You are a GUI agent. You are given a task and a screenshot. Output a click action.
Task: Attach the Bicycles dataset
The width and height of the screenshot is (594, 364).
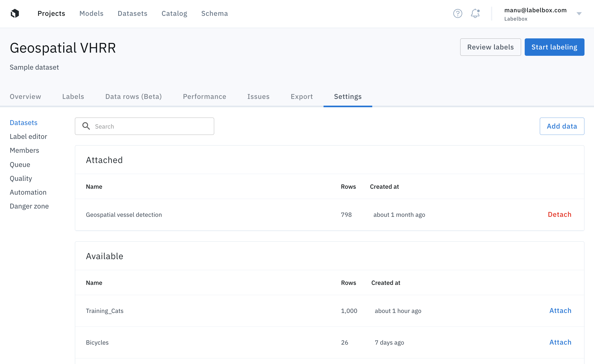(x=560, y=342)
